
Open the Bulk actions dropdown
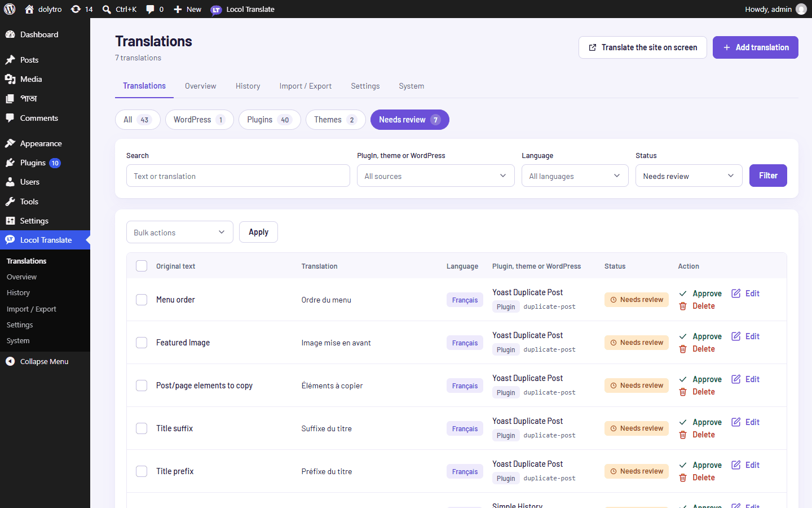(179, 232)
